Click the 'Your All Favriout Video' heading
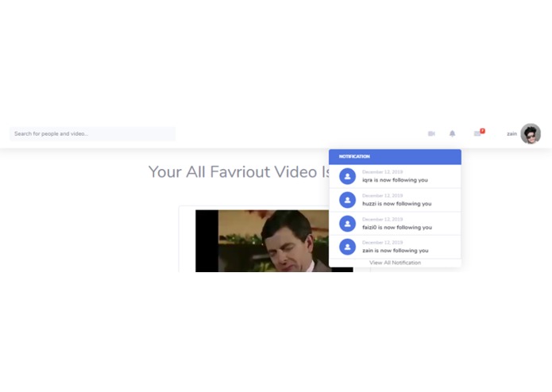The image size is (552, 392). click(x=239, y=172)
